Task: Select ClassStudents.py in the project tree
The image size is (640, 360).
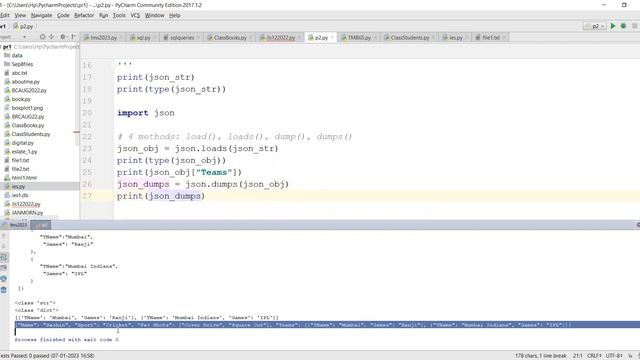Action: click(31, 134)
